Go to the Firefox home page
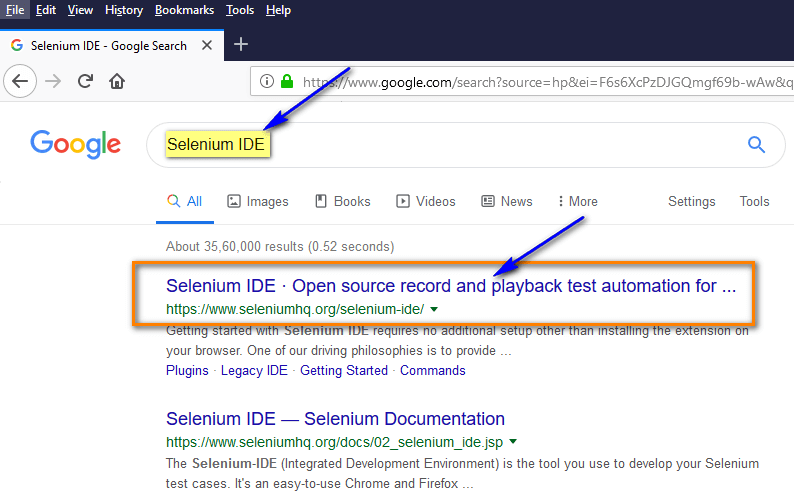794x504 pixels. pyautogui.click(x=117, y=81)
